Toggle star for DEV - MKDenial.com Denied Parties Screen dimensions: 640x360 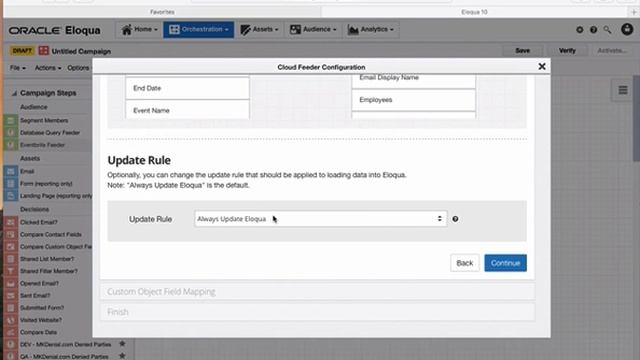point(122,344)
